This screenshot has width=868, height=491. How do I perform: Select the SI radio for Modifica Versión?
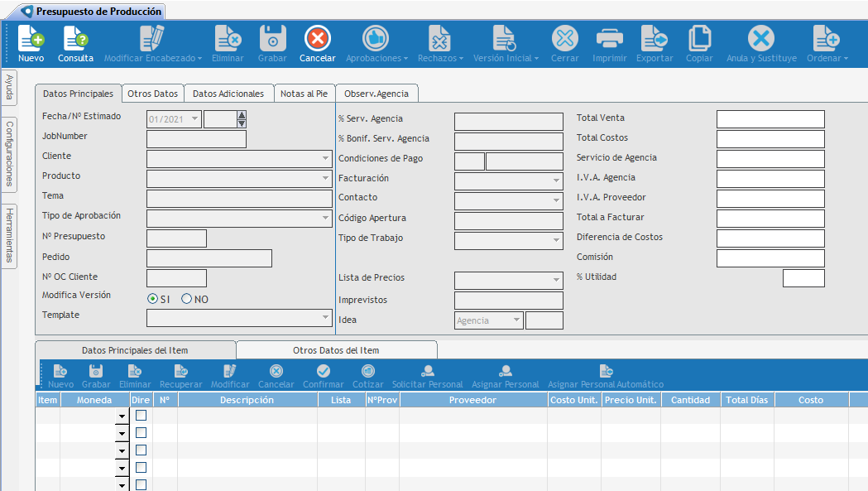pos(152,299)
